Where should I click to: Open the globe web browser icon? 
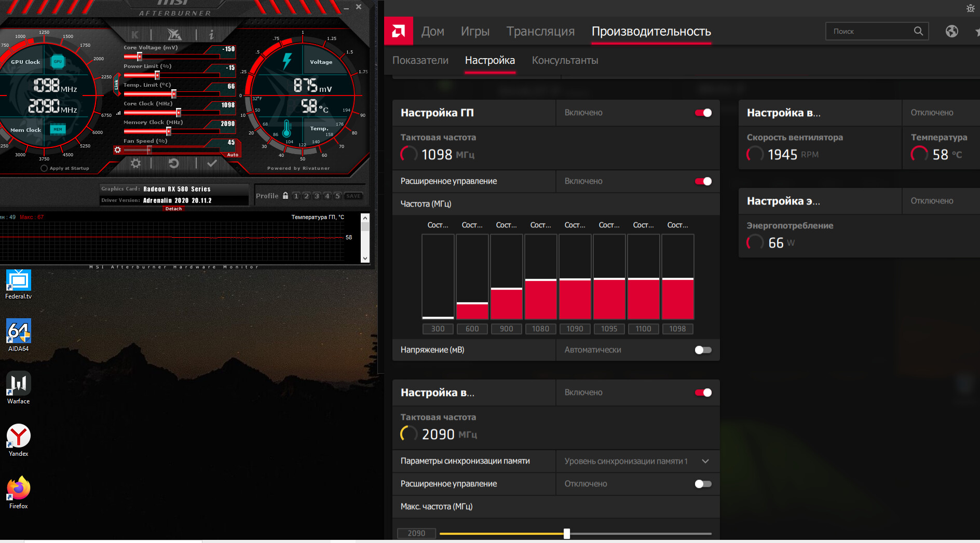(x=952, y=31)
